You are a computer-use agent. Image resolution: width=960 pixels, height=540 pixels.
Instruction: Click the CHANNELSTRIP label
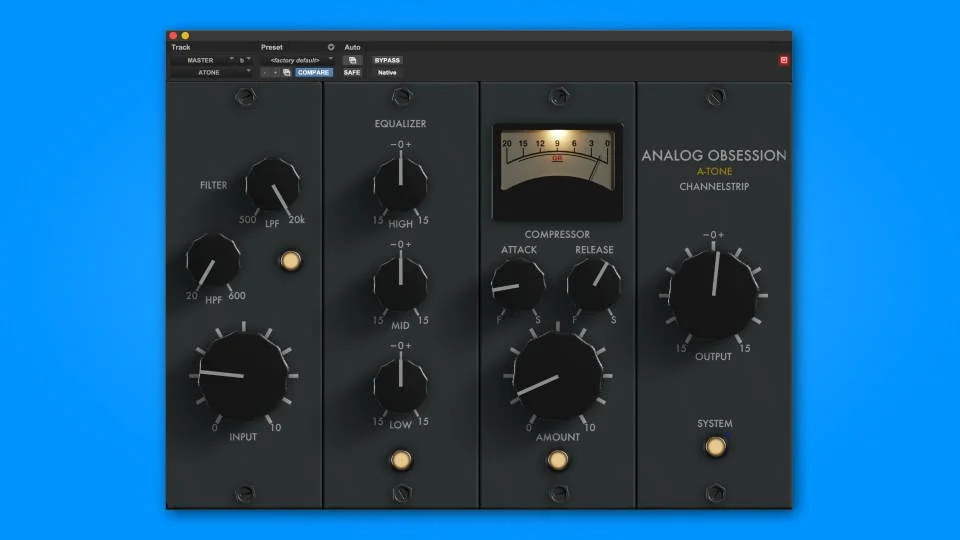pyautogui.click(x=714, y=187)
